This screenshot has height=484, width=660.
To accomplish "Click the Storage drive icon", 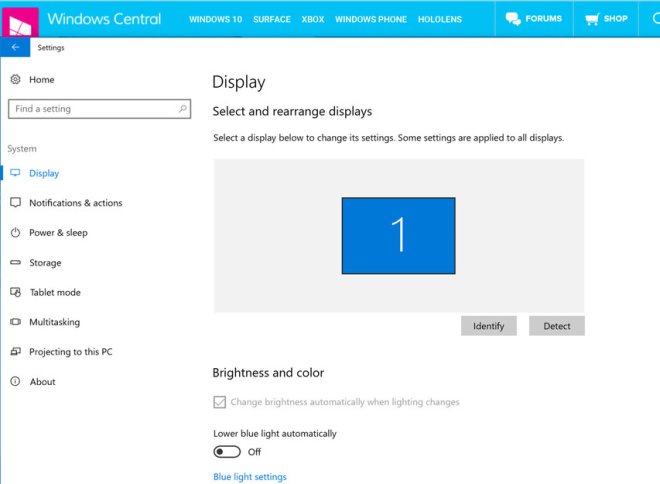I will [15, 262].
